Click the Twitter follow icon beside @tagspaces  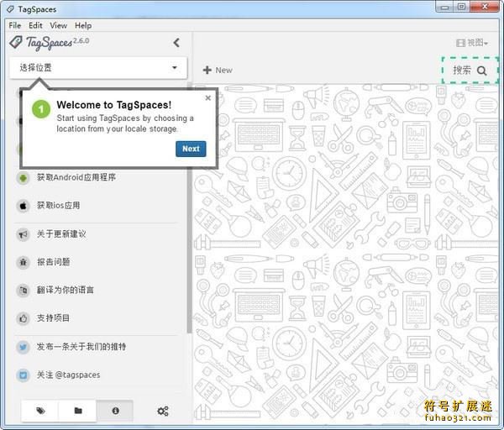24,375
